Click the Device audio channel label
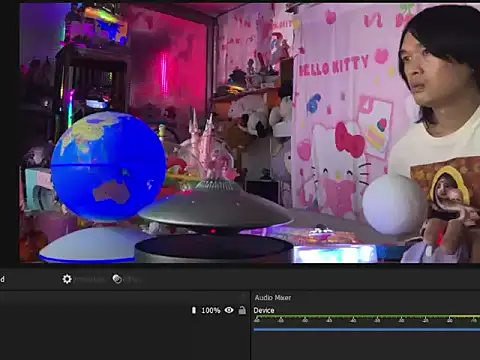480x360 pixels. tap(264, 310)
